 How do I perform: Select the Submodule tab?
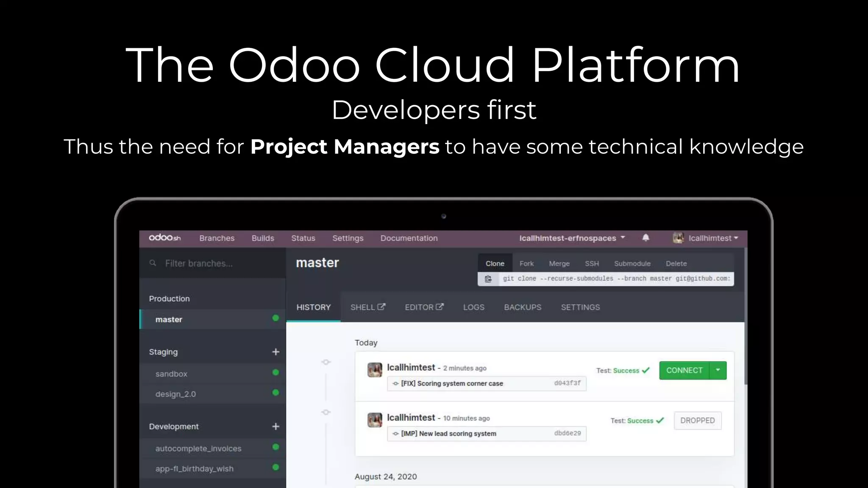(632, 263)
